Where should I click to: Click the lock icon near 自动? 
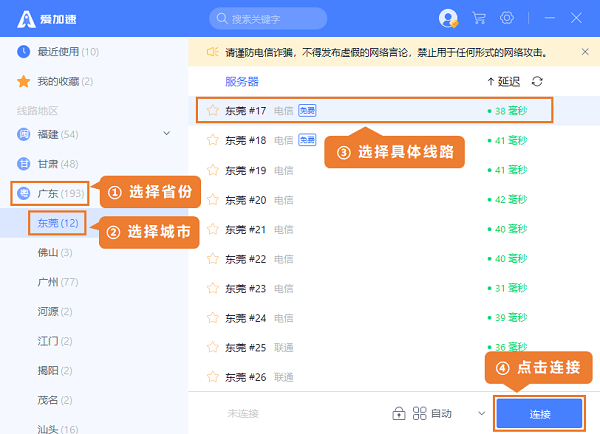click(399, 413)
